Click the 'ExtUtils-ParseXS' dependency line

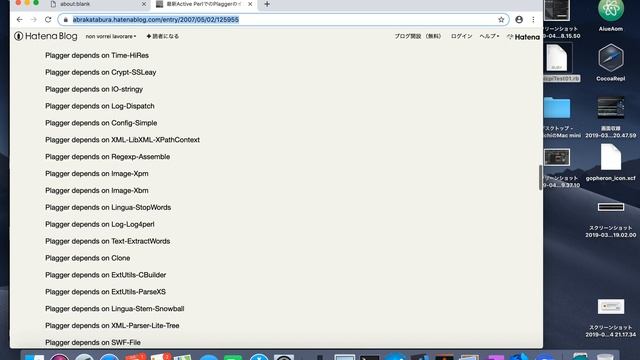coord(105,292)
